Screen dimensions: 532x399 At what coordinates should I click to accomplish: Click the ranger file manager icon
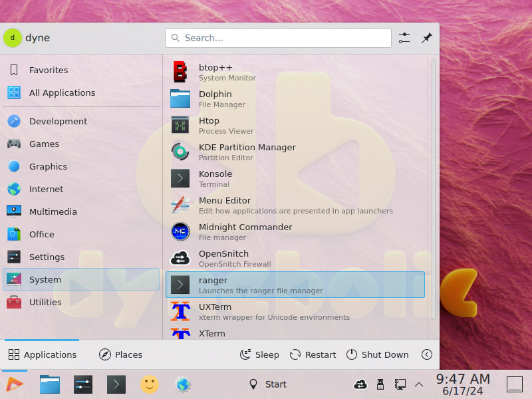click(x=180, y=285)
